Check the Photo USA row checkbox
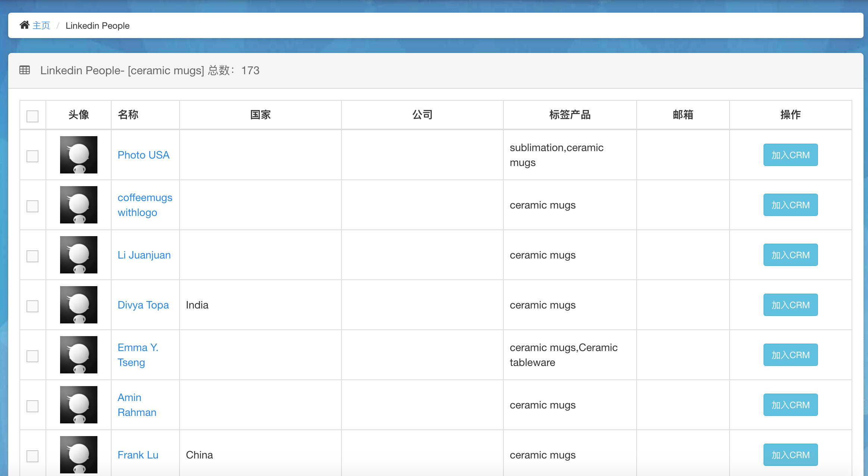Screen dimensions: 868x476 click(32, 156)
